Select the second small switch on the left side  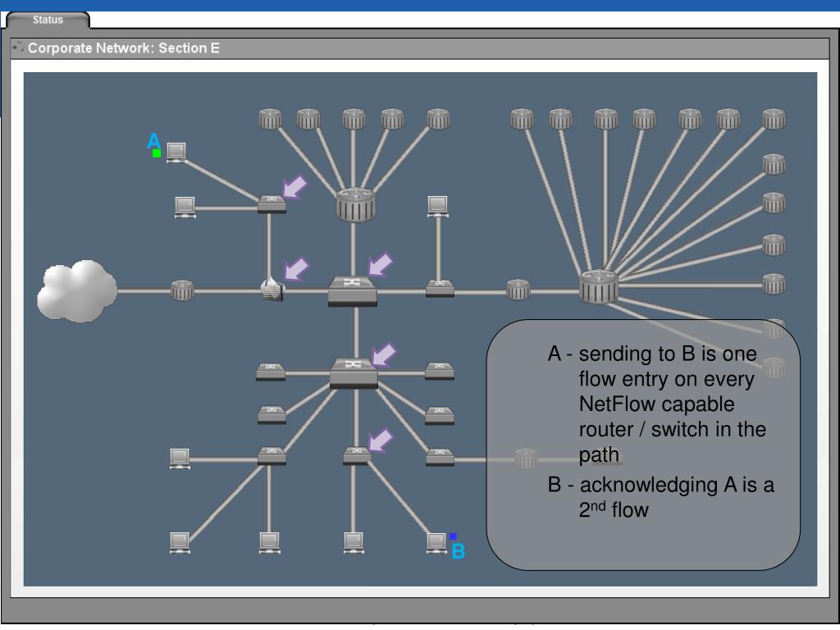click(272, 415)
